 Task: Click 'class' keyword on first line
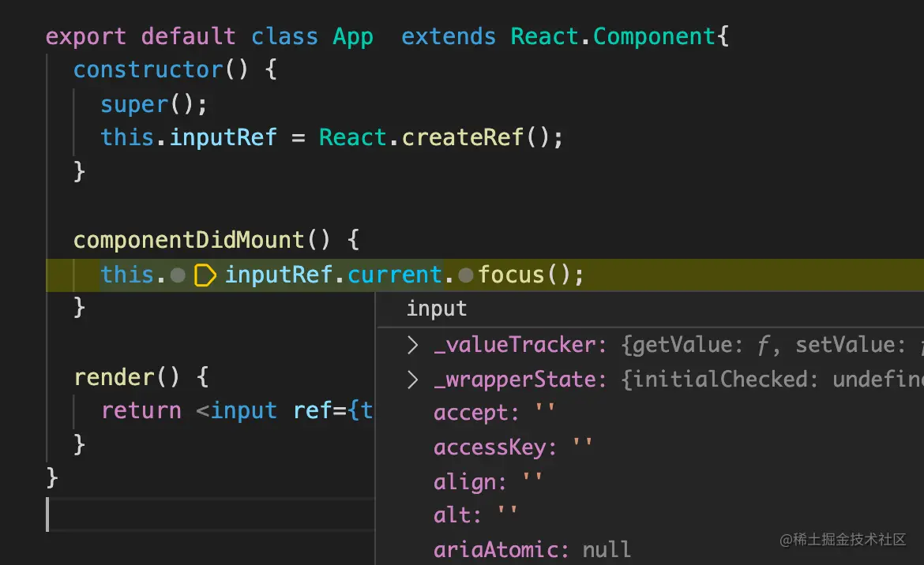pyautogui.click(x=284, y=36)
